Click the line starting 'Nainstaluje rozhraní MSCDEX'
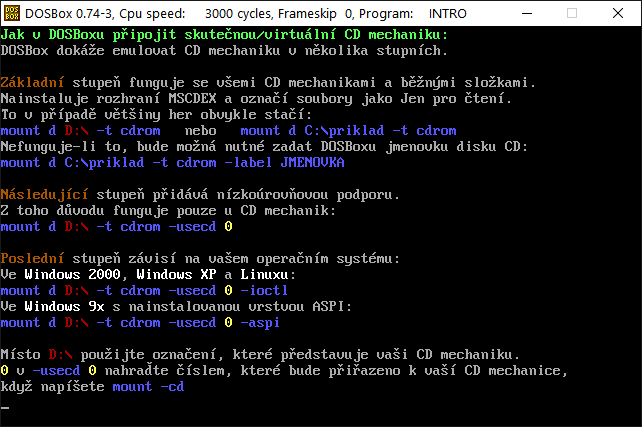Screen dimensions: 642x427 coord(256,99)
